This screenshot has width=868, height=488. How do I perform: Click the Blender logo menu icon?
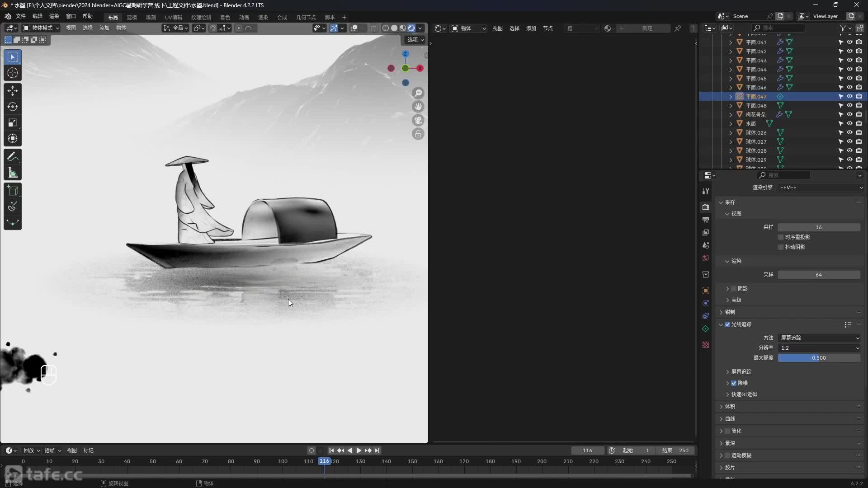point(8,16)
